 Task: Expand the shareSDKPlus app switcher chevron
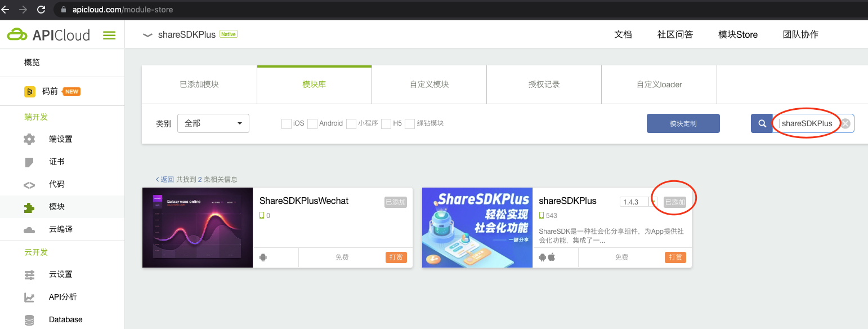coord(147,35)
